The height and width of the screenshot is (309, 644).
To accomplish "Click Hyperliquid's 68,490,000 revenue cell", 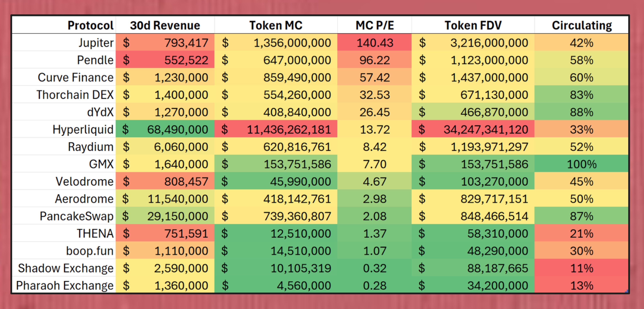I will tap(165, 129).
